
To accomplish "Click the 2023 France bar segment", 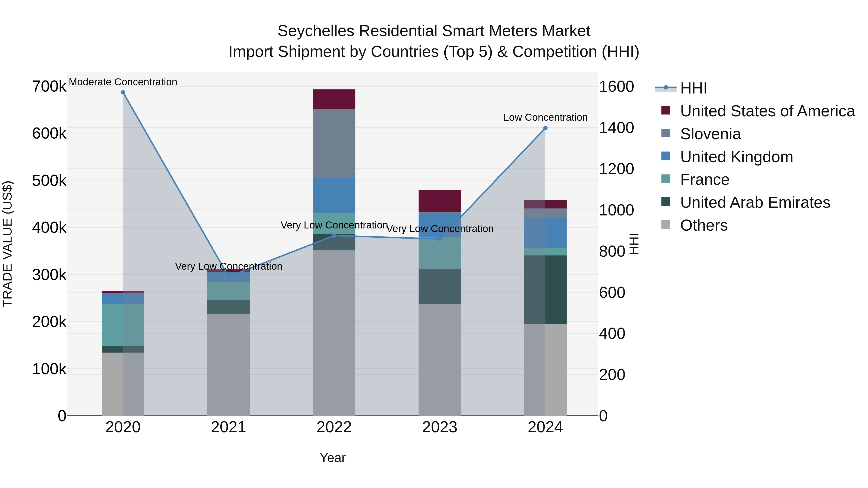I will [440, 253].
